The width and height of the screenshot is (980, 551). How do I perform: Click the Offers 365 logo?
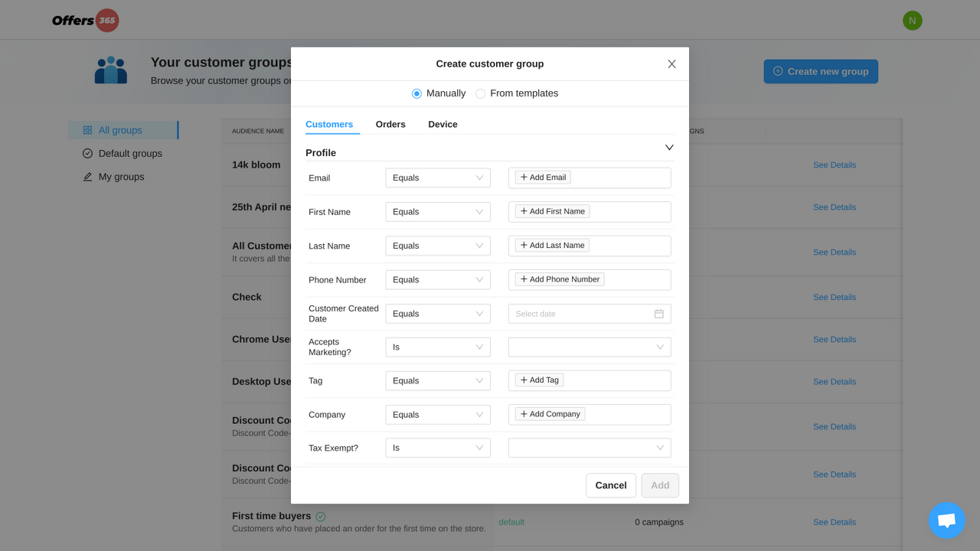(x=85, y=21)
